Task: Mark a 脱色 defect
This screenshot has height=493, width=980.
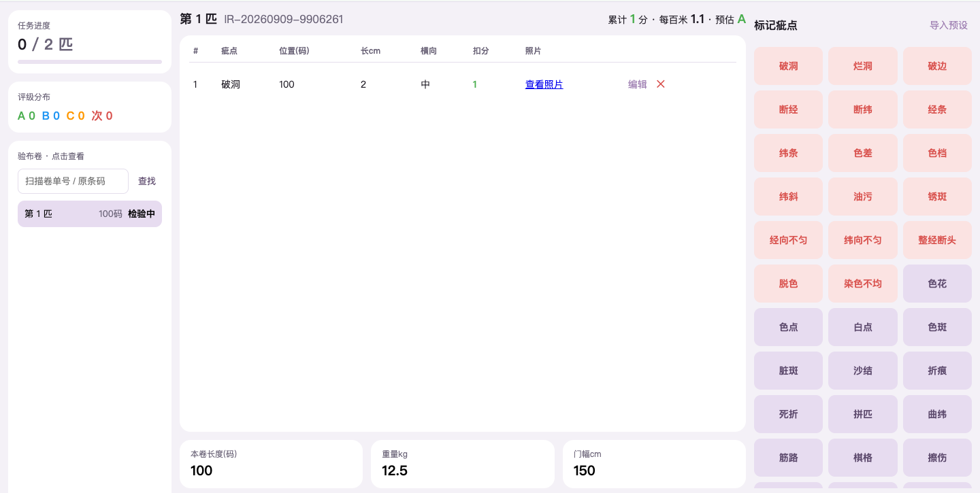Action: click(x=788, y=284)
